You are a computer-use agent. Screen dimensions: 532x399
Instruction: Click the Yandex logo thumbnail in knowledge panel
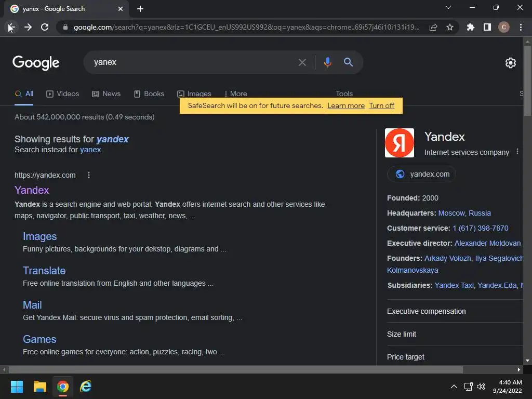(x=400, y=143)
